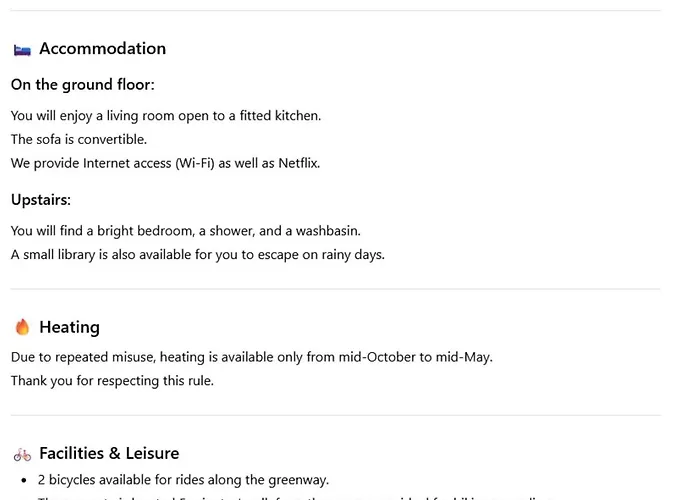Click the 'Upstairs:' subheading

click(x=41, y=200)
